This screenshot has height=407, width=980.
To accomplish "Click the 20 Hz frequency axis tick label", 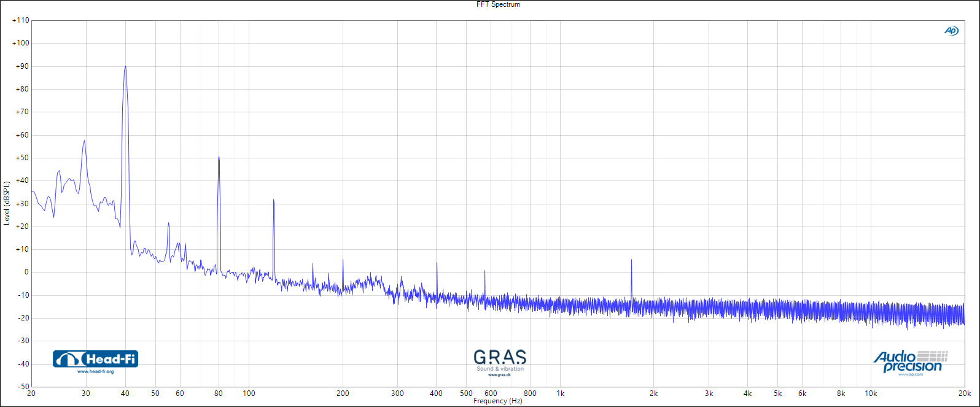I will click(x=31, y=393).
